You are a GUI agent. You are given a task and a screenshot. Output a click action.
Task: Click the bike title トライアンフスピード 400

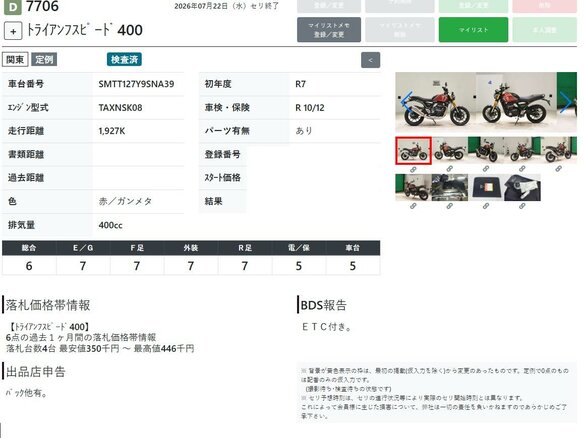(x=85, y=30)
